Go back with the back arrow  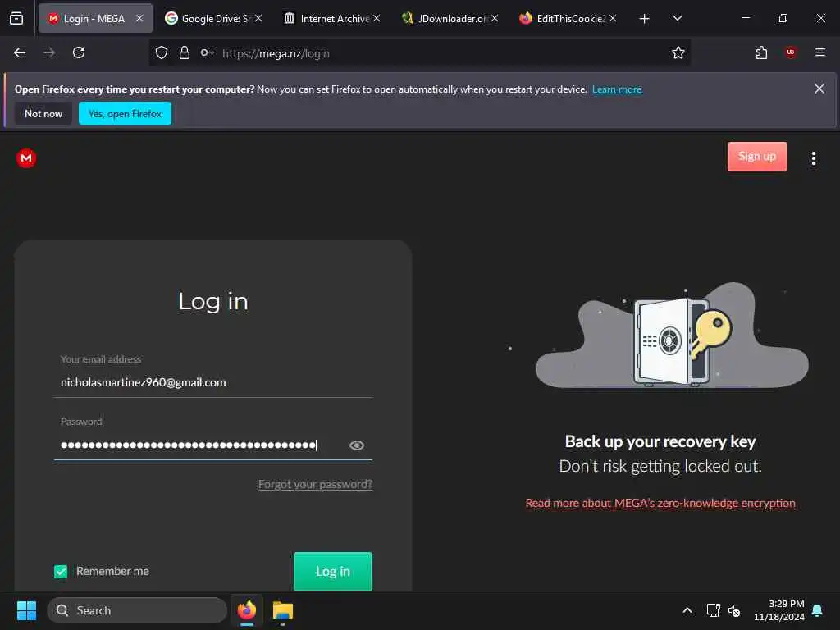point(20,53)
